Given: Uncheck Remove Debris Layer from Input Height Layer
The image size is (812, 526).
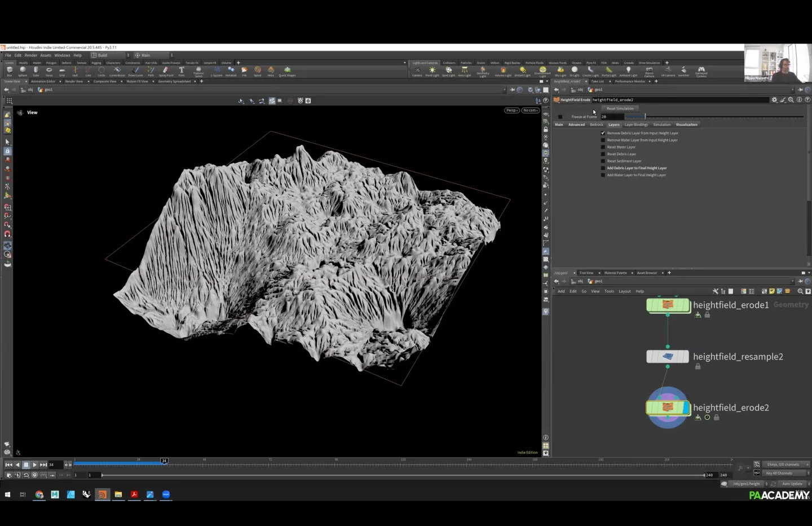Looking at the screenshot, I should click(603, 133).
